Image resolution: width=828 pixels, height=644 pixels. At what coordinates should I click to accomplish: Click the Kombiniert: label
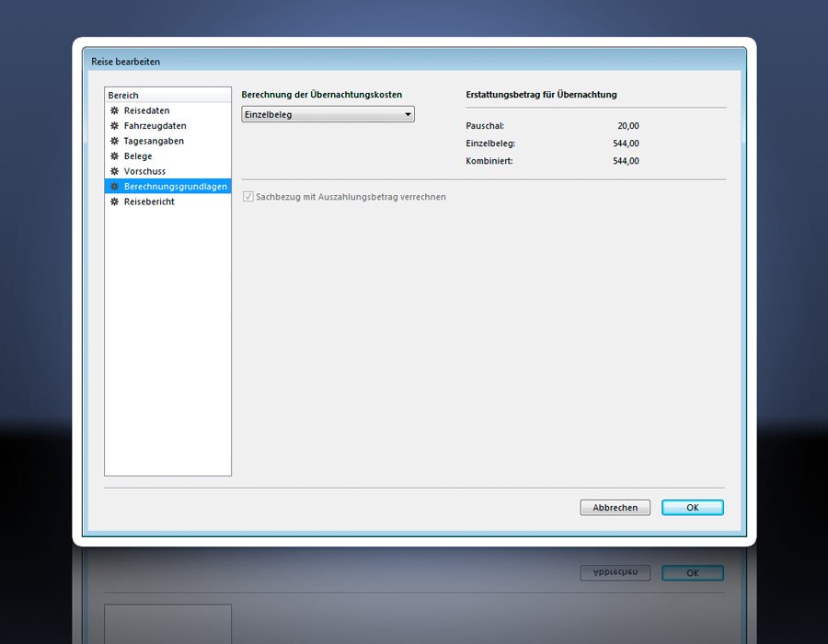pos(489,161)
